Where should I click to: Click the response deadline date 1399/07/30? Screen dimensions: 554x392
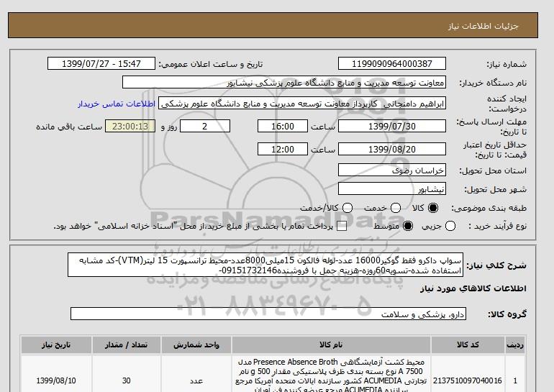(392, 126)
